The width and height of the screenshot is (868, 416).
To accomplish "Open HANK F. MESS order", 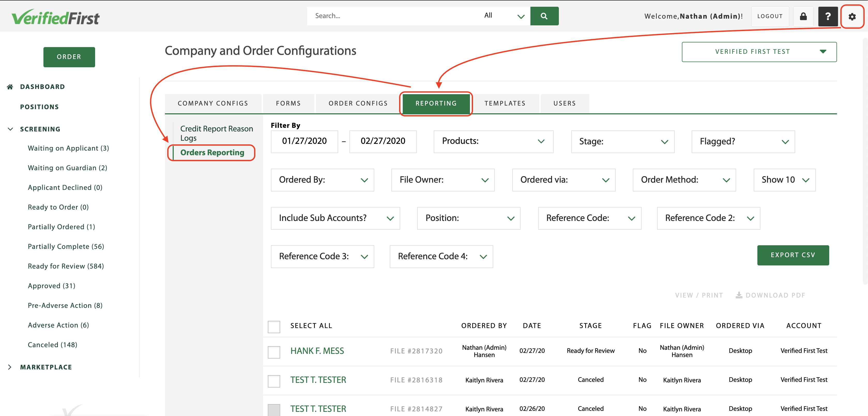I will click(317, 351).
